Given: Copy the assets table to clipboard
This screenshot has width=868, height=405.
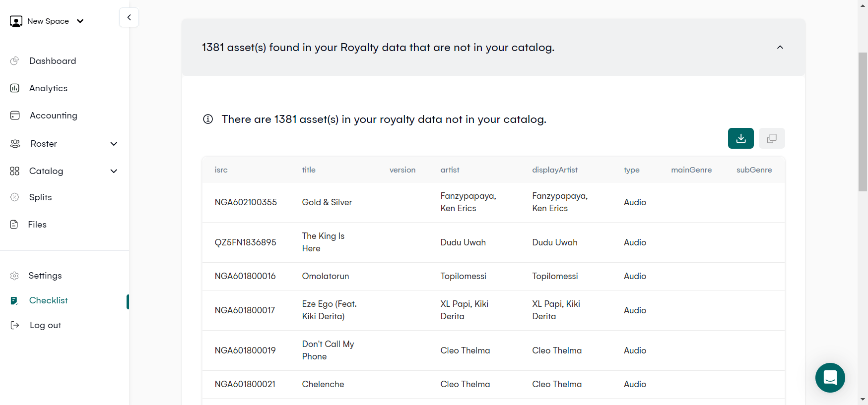Looking at the screenshot, I should pos(772,138).
